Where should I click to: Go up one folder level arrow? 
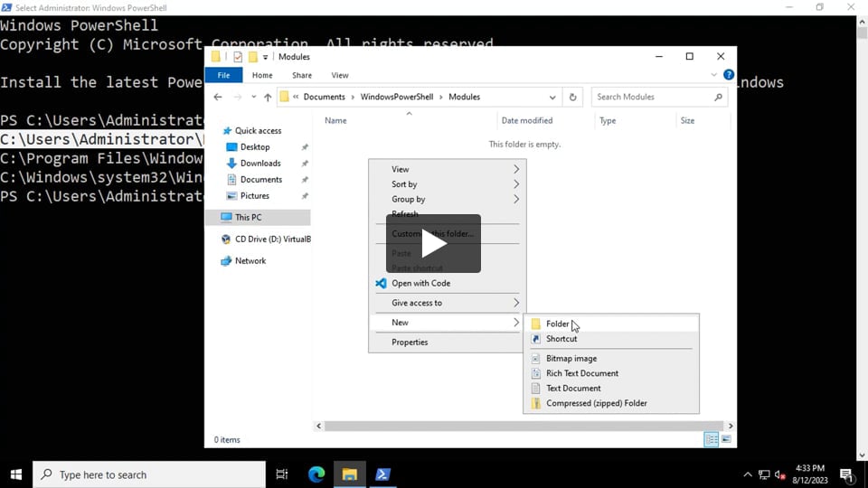point(268,97)
